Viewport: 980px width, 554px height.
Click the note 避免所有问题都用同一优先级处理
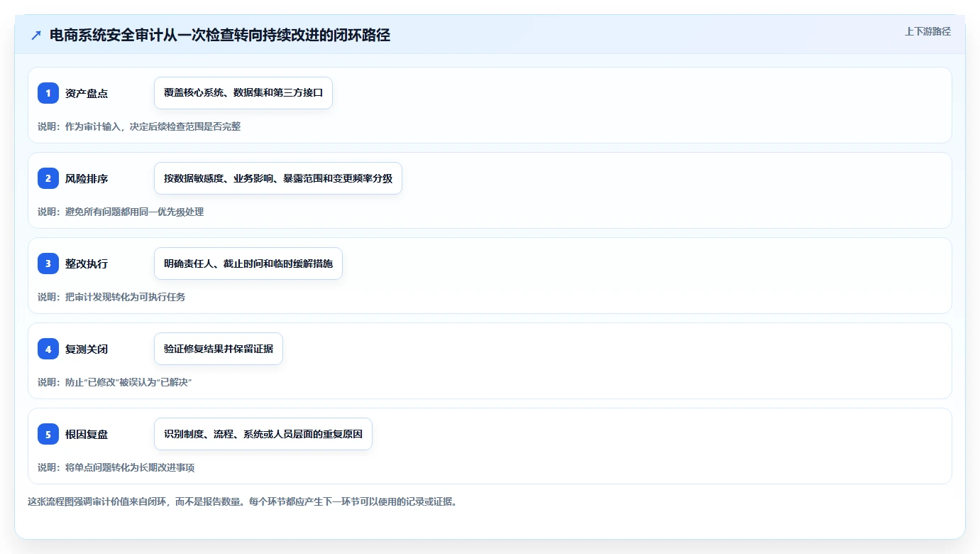121,212
